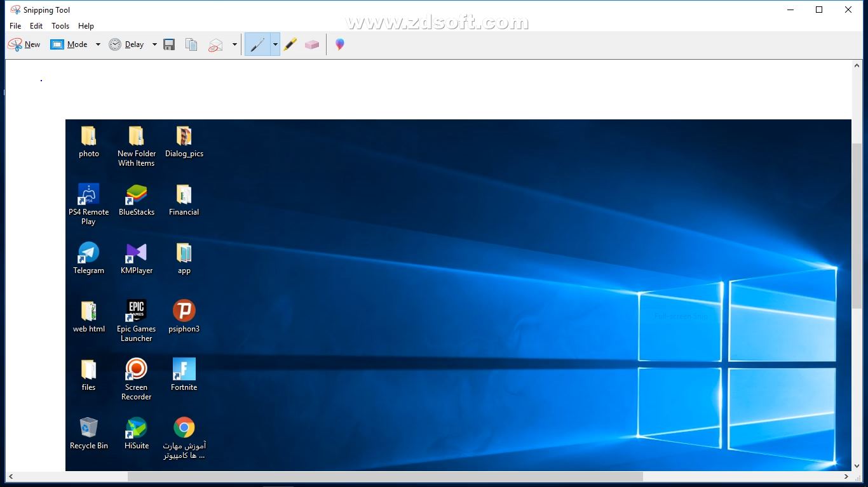The image size is (868, 487).
Task: Select the Financial folder
Action: (x=184, y=200)
